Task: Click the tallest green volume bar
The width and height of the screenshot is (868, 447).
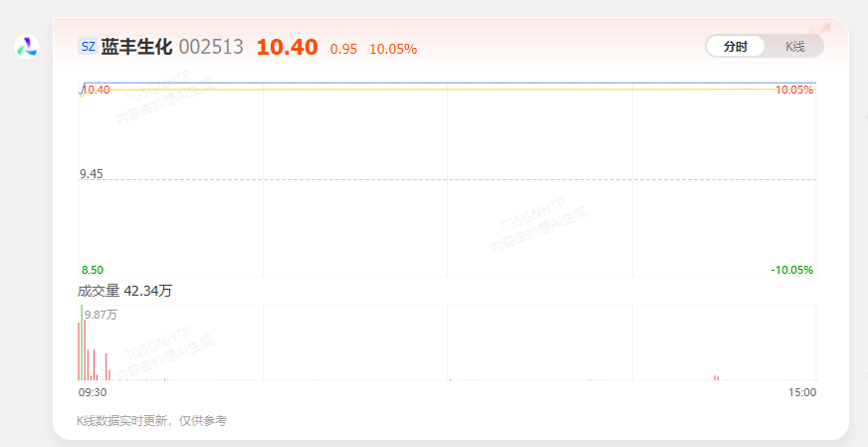Action: pos(82,341)
